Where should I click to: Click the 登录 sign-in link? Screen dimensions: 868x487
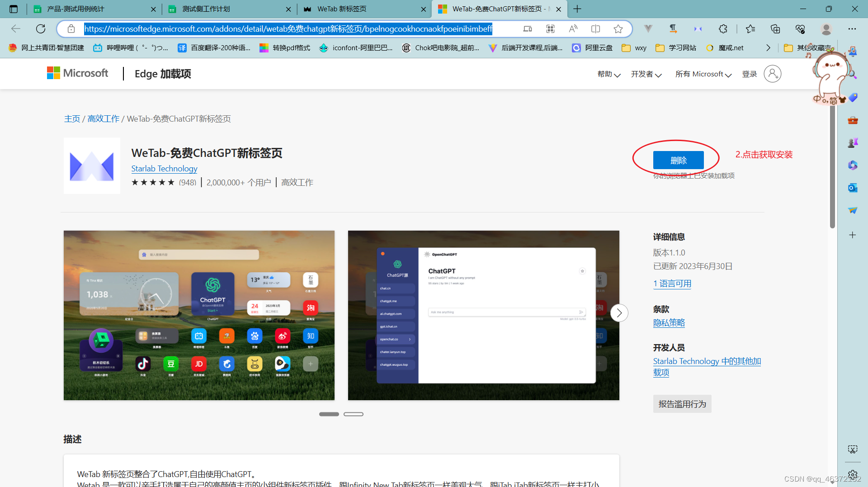749,74
